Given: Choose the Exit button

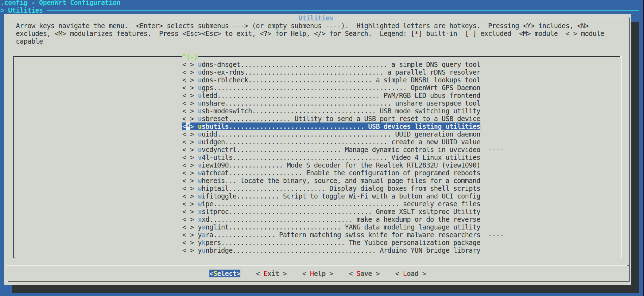Looking at the screenshot, I should click(271, 274).
